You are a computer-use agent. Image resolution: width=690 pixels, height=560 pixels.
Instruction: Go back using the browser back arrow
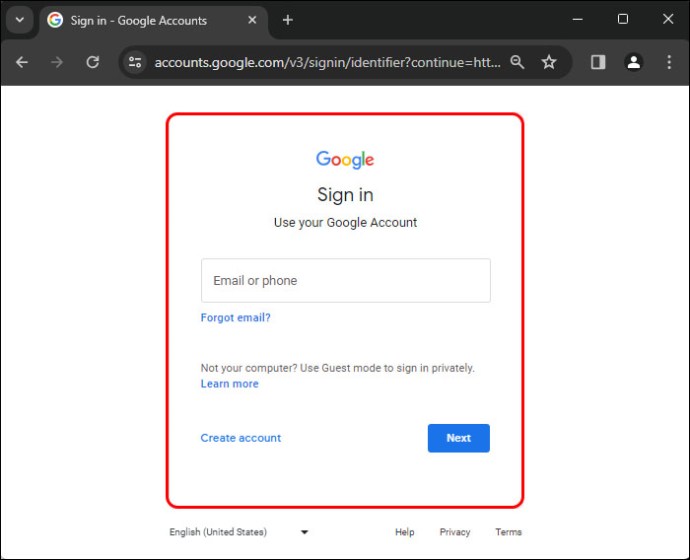click(x=22, y=62)
